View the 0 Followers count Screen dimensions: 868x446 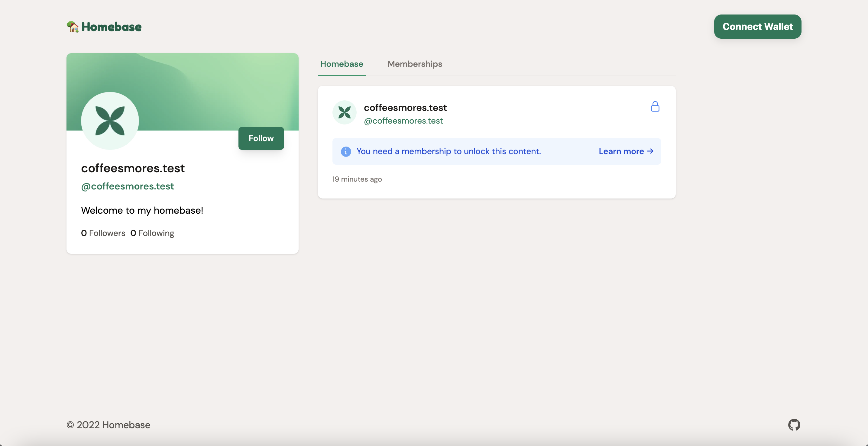coord(103,233)
